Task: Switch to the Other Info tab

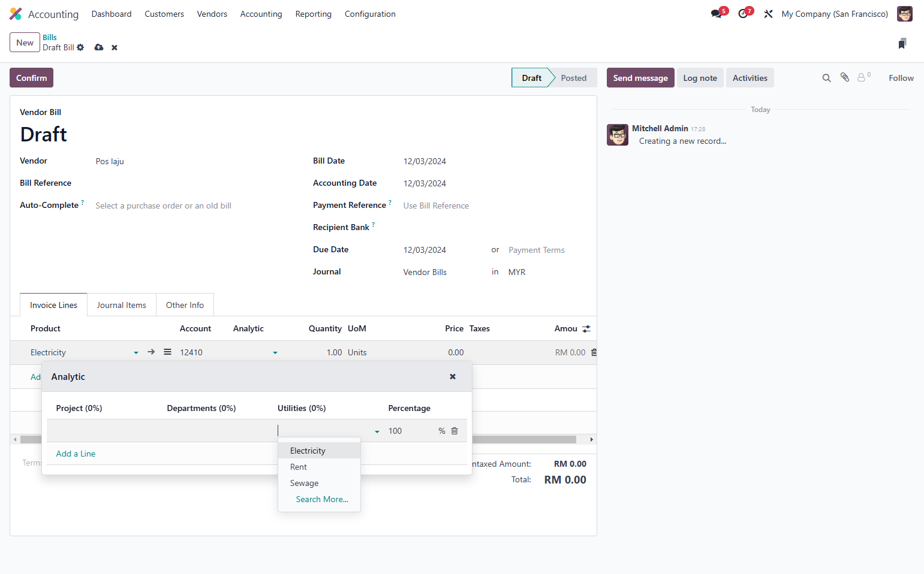Action: point(185,305)
